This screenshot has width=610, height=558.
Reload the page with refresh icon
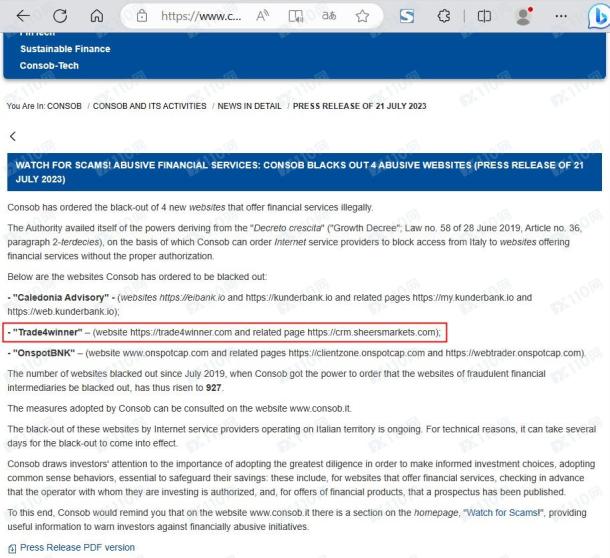click(60, 16)
